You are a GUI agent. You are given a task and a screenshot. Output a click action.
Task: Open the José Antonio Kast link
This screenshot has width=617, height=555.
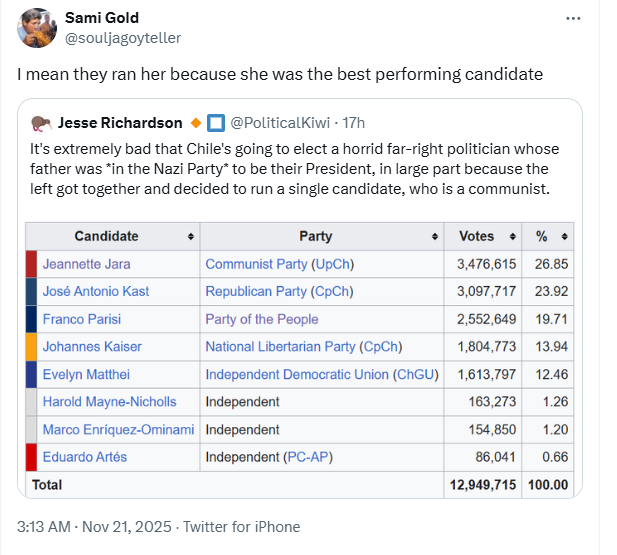pos(98,292)
